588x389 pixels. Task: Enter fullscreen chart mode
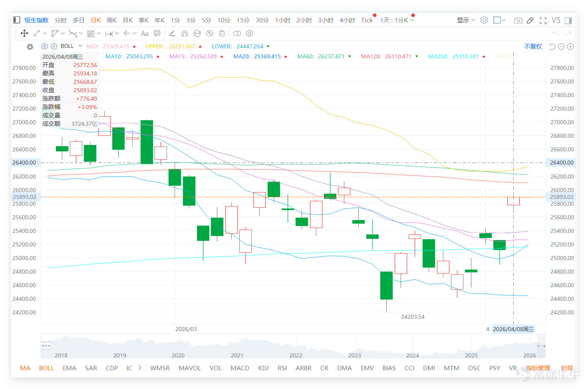[x=543, y=20]
